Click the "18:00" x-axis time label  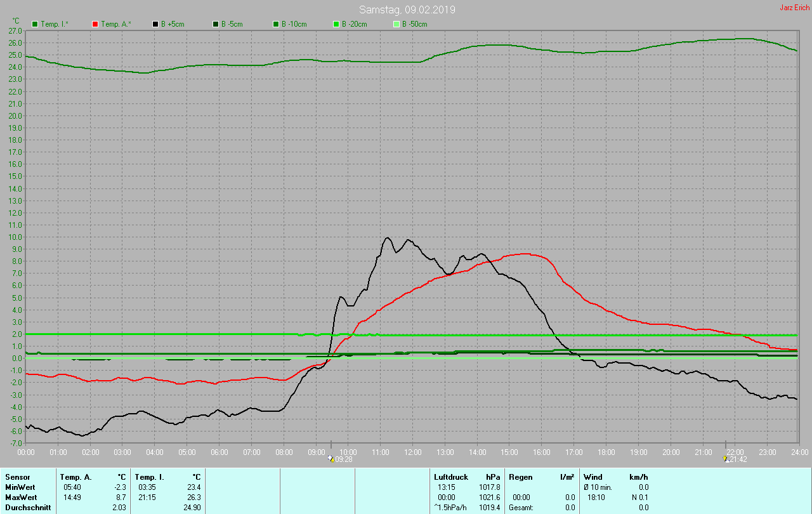coord(606,452)
